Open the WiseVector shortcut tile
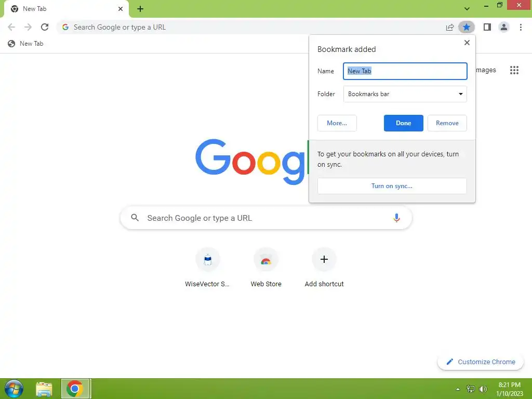The width and height of the screenshot is (532, 399). (207, 268)
